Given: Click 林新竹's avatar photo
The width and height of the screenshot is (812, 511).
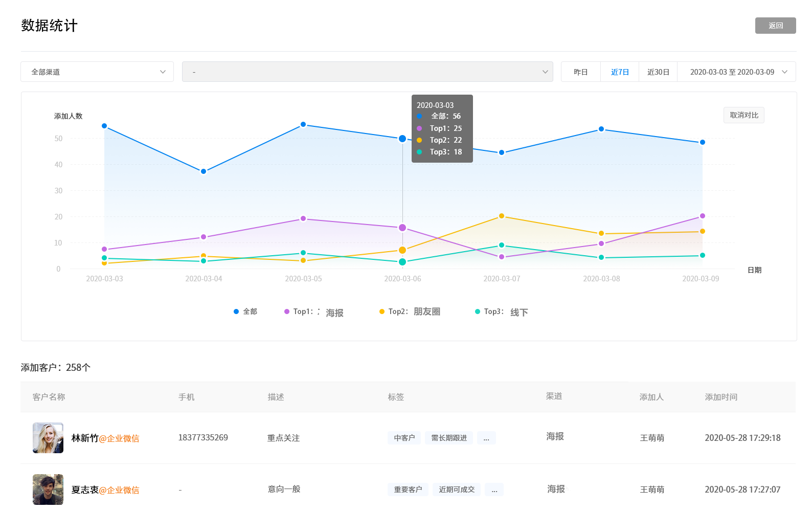Looking at the screenshot, I should (x=48, y=438).
